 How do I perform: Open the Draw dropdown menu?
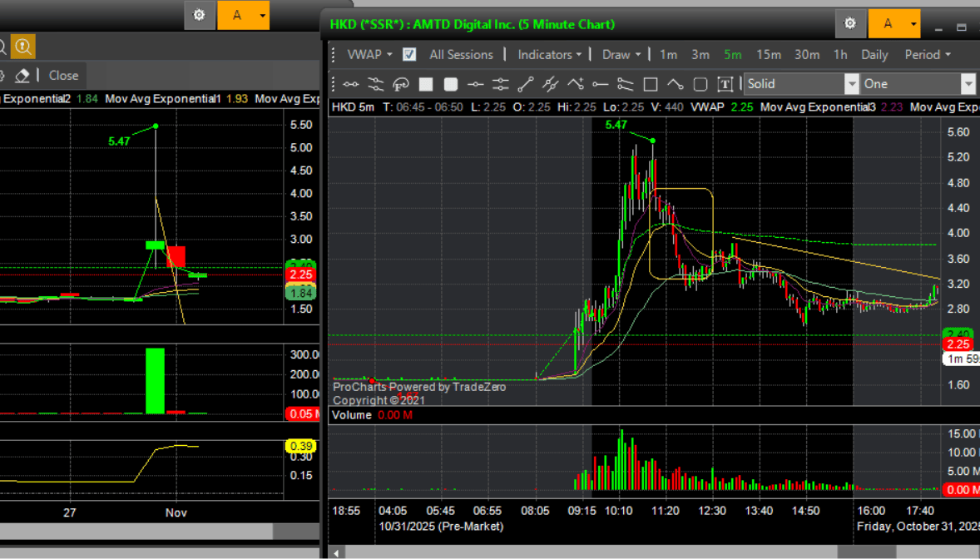621,54
